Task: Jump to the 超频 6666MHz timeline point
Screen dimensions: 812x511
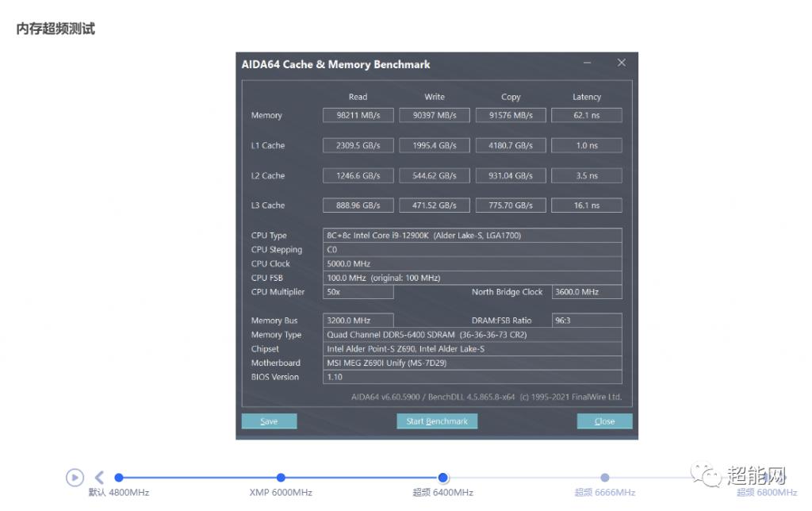Action: click(x=605, y=478)
